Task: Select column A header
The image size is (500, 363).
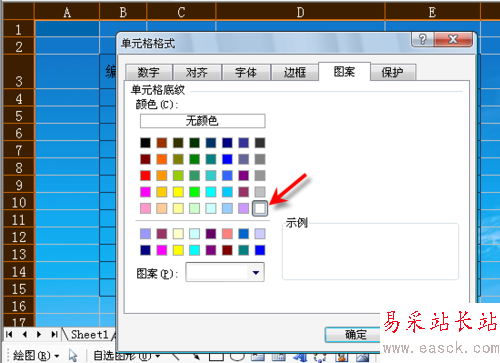Action: tap(67, 13)
